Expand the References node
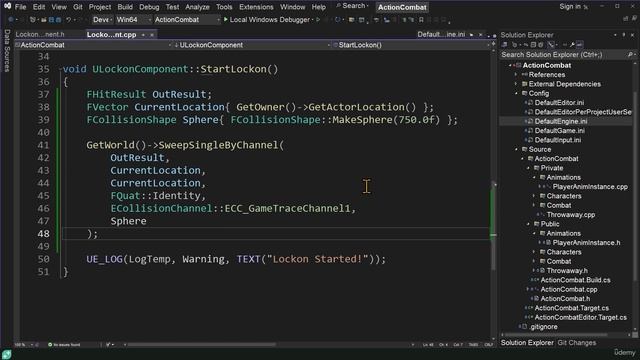The image size is (640, 360). click(x=516, y=75)
